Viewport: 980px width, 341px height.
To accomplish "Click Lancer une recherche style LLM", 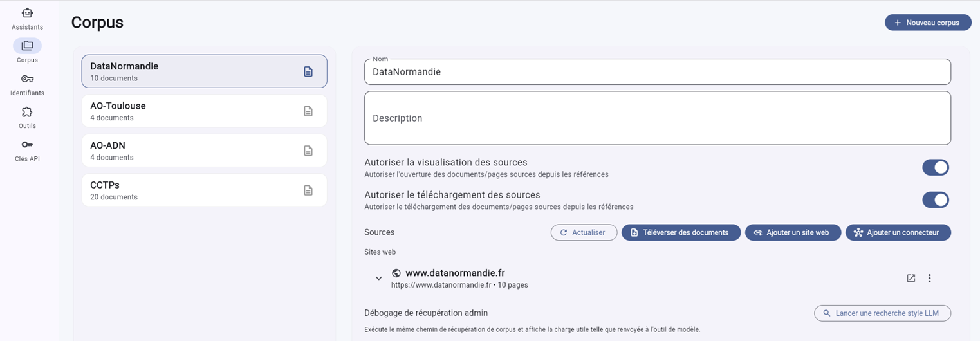I will [882, 313].
